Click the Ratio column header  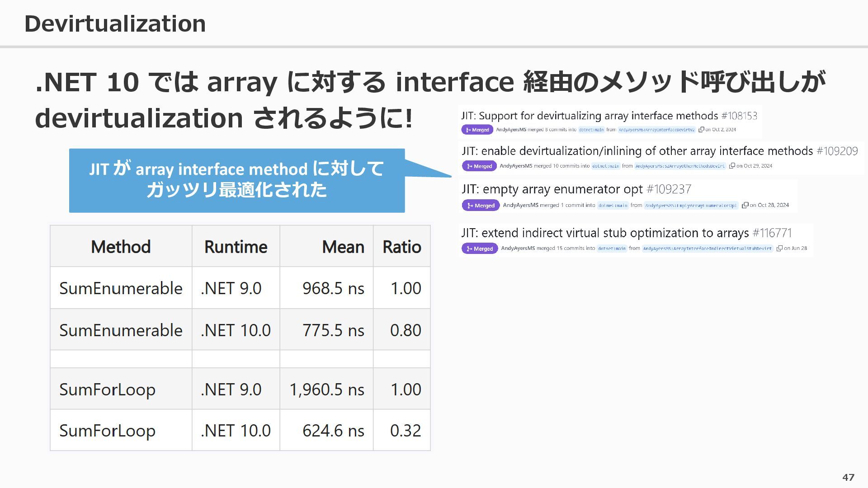401,247
